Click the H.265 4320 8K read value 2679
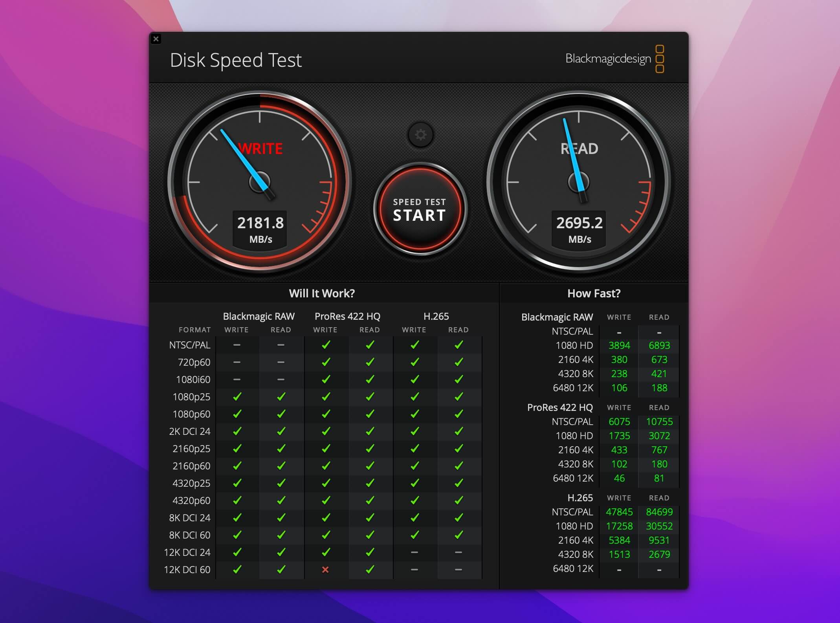Viewport: 840px width, 623px height. point(659,554)
